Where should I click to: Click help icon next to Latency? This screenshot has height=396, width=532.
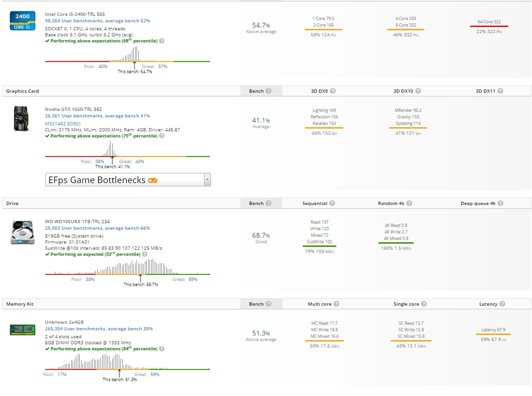[502, 304]
